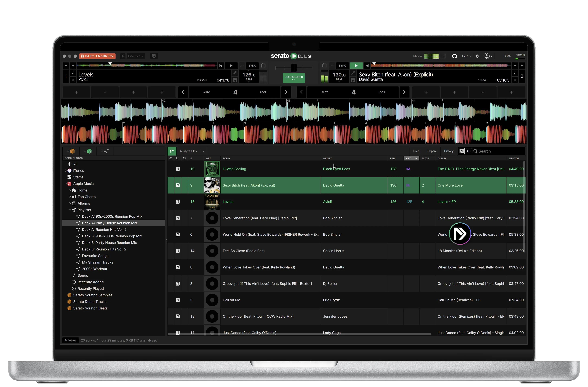Viewport: 588px width, 387px height.
Task: Play the Levels track on deck 1
Action: pyautogui.click(x=231, y=66)
